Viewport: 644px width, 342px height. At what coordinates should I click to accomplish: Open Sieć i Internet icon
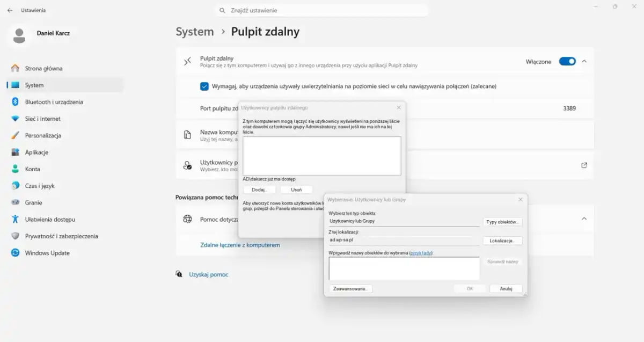15,119
